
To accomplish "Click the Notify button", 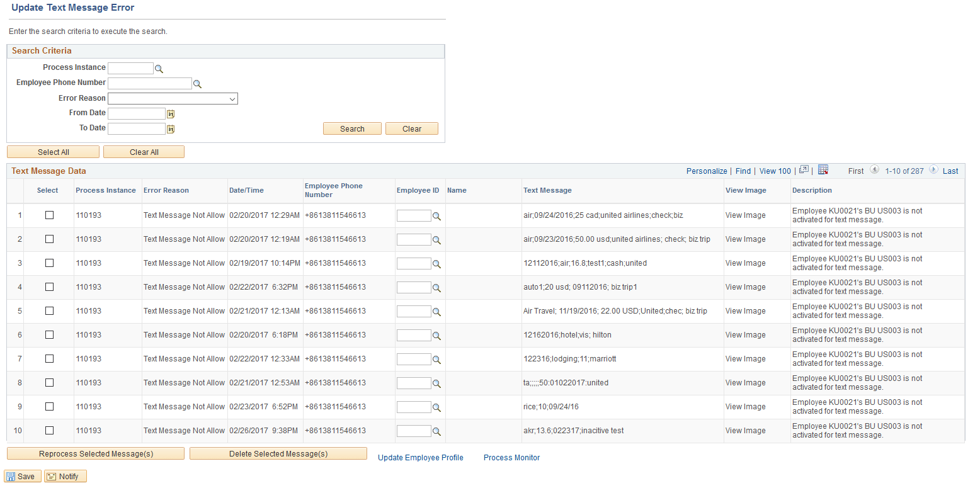I will [65, 476].
